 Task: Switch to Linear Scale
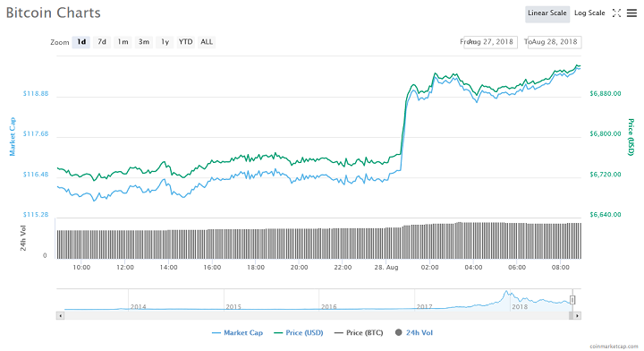click(x=547, y=13)
